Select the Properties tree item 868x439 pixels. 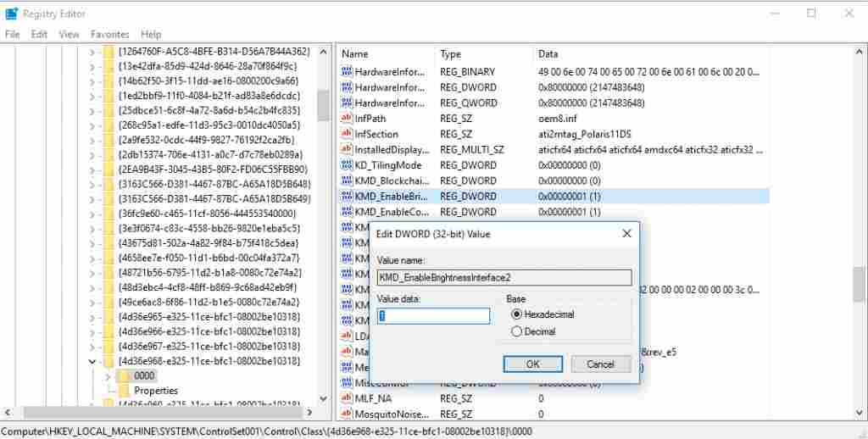click(156, 391)
